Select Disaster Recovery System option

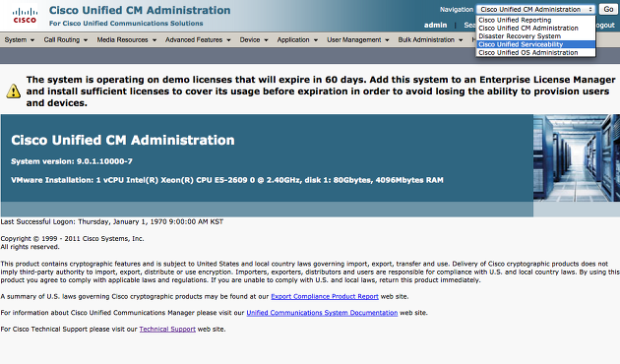[x=535, y=36]
